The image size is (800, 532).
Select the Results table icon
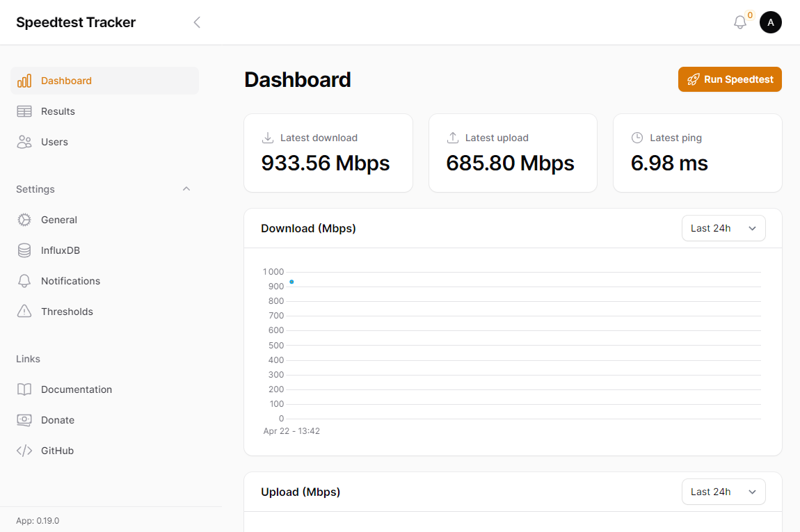(25, 111)
